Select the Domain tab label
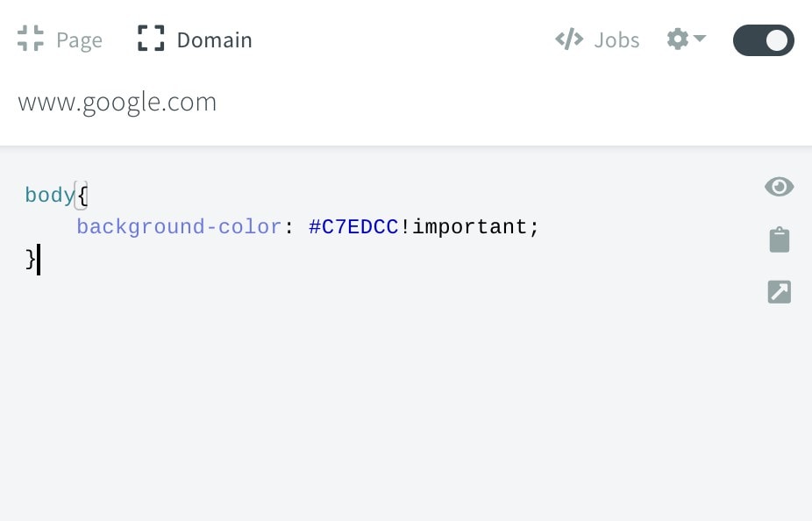Viewport: 812px width, 521px height. pyautogui.click(x=214, y=39)
